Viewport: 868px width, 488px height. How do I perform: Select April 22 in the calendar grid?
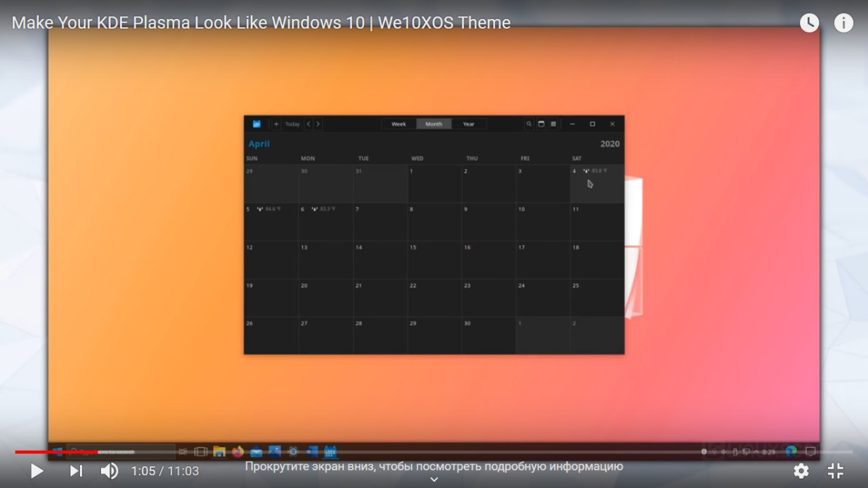click(435, 297)
